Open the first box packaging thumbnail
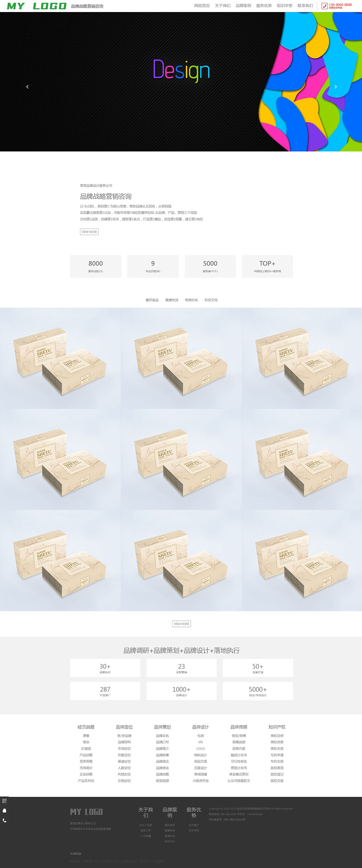Viewport: 362px width, 868px height. pyautogui.click(x=60, y=358)
